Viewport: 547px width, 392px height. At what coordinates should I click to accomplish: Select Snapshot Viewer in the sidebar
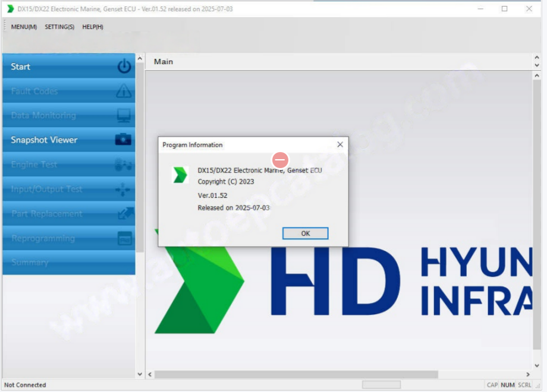[45, 140]
